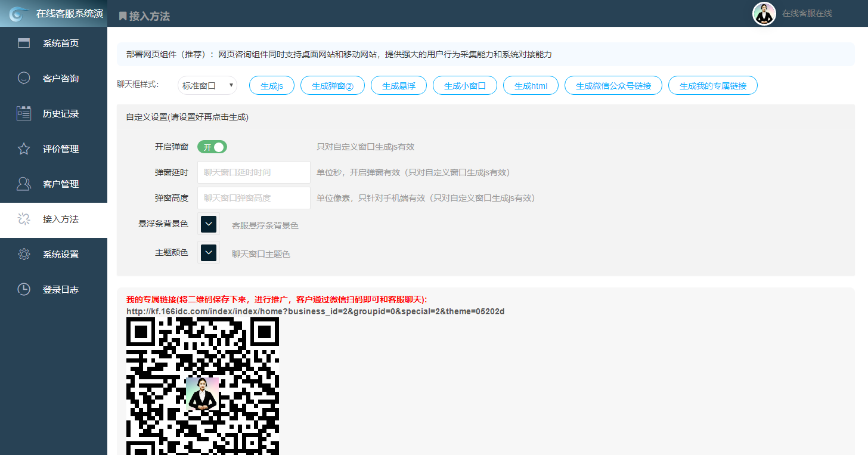
Task: Click the 系统设置 gear icon
Action: 24,254
